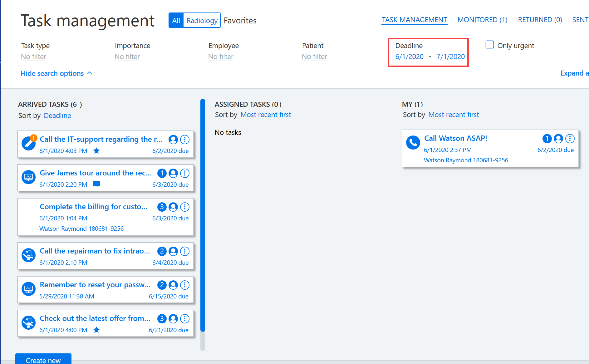Open options menu on Call Watson ASAP task
This screenshot has height=364, width=589.
[x=570, y=139]
